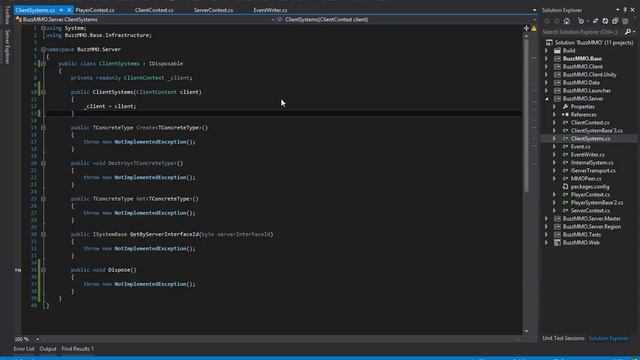Open the Find Results 1 tab
Viewport: 640px width, 360px height.
coord(78,349)
